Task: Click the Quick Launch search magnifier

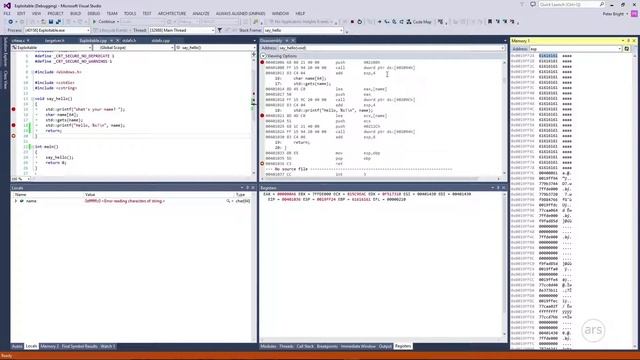Action: [602, 4]
